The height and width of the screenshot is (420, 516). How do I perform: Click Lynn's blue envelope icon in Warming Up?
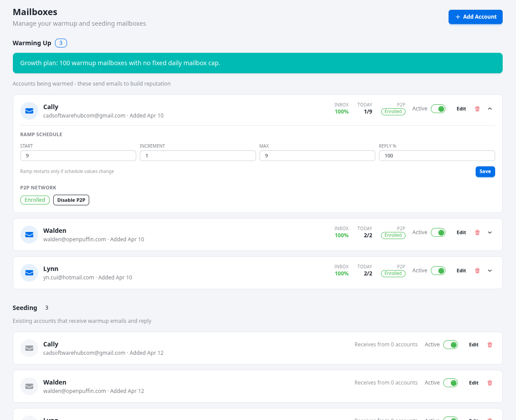[x=29, y=273]
